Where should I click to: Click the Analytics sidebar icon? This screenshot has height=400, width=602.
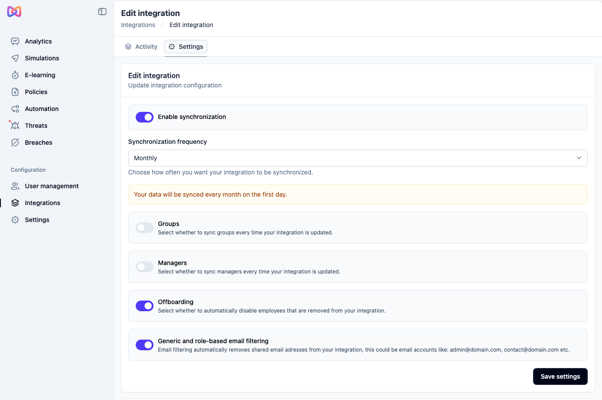[x=15, y=41]
